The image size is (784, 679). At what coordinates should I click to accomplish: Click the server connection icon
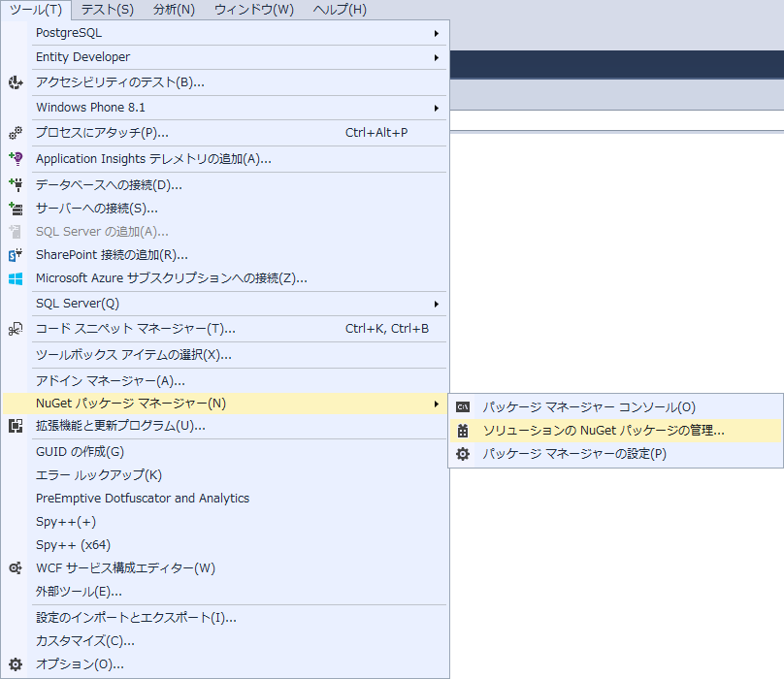pos(16,208)
